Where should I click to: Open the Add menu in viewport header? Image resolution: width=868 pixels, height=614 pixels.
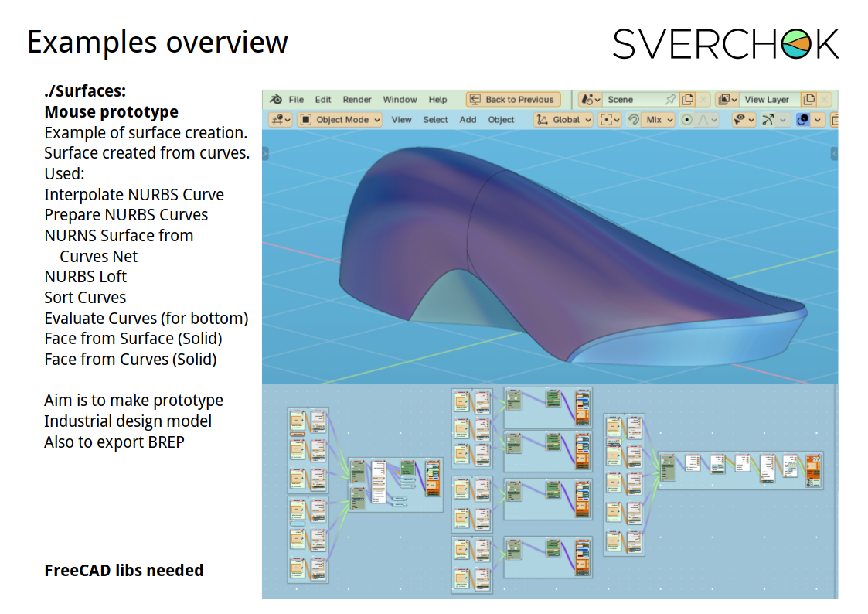tap(468, 120)
